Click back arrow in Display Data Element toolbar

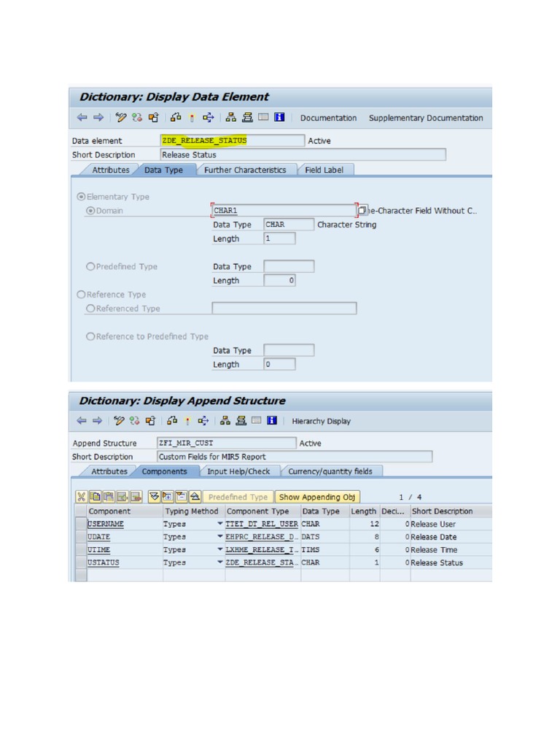pos(81,117)
